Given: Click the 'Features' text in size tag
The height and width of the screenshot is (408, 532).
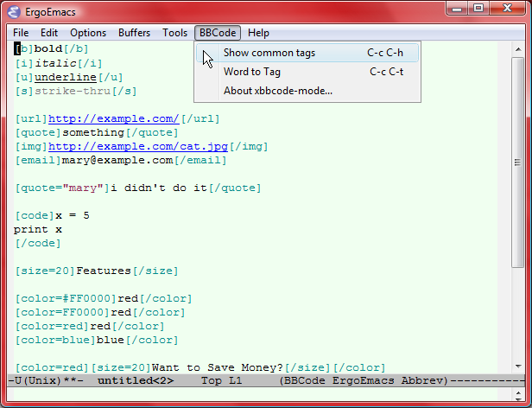Looking at the screenshot, I should pos(104,271).
